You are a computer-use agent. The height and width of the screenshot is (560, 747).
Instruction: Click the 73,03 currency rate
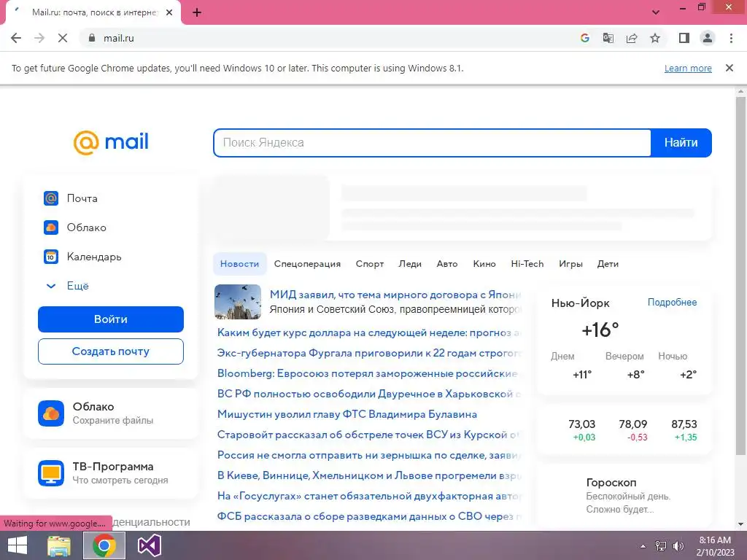(581, 424)
